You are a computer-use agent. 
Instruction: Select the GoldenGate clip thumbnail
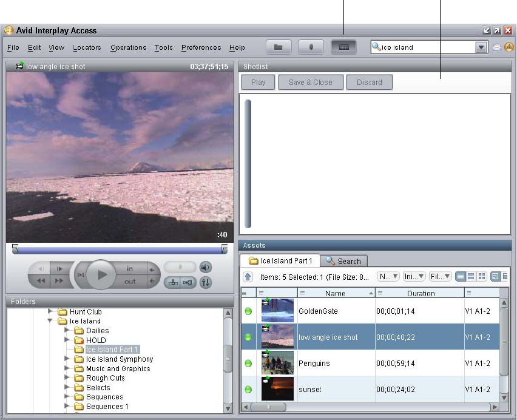277,311
